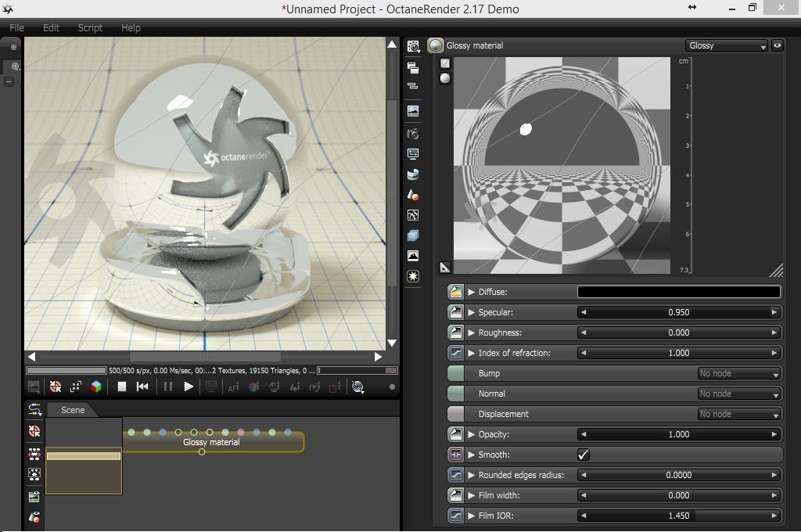Open the Edit menu

tap(51, 27)
